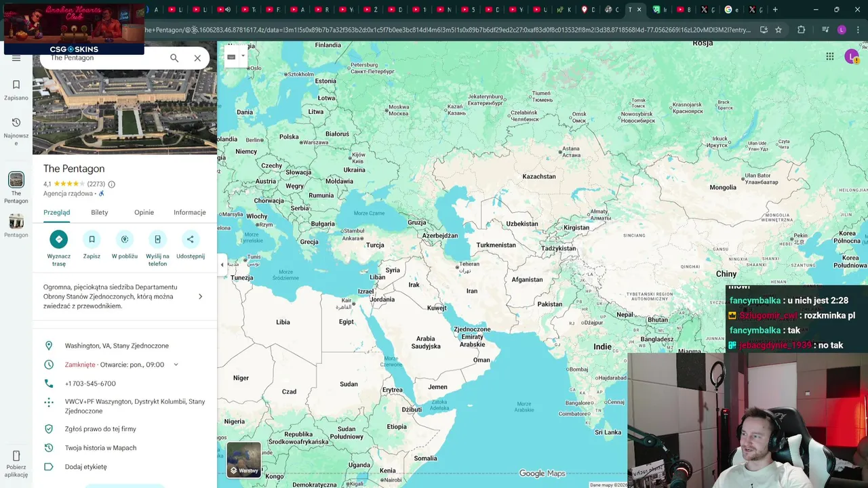The image size is (868, 488).
Task: Click the Chrome address bar URL
Action: pos(448,30)
